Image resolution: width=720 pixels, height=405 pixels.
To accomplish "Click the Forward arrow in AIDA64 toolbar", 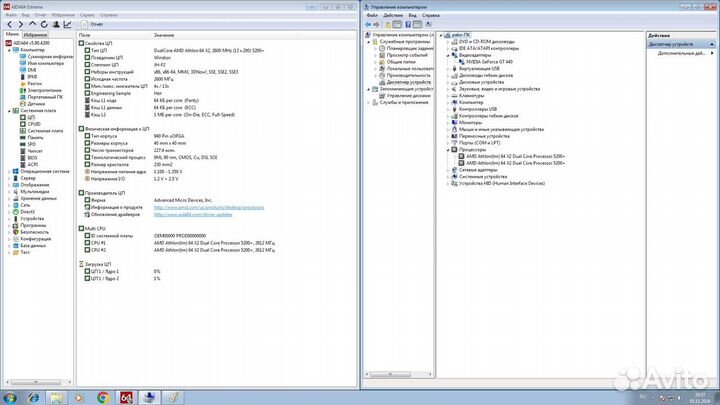I will pyautogui.click(x=20, y=24).
